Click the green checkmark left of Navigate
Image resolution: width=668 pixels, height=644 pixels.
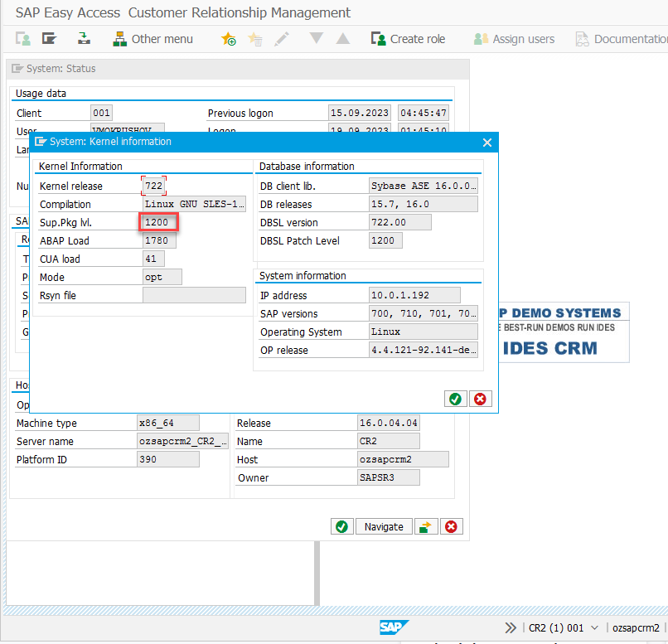pyautogui.click(x=341, y=526)
